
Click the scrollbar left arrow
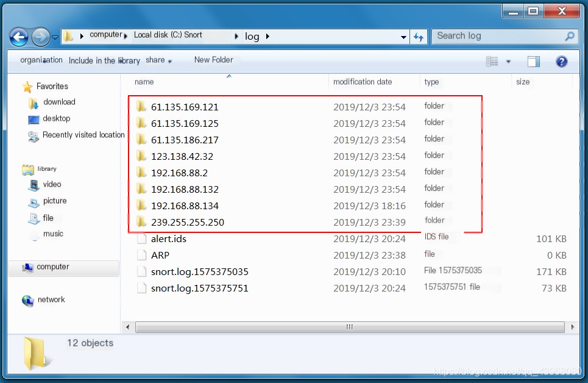128,327
